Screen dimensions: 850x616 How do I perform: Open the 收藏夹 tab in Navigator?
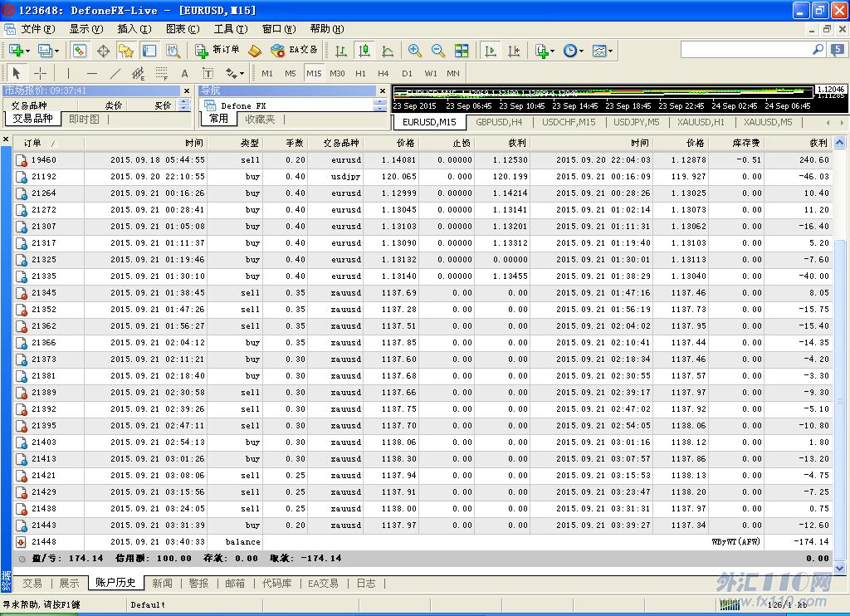tap(260, 119)
